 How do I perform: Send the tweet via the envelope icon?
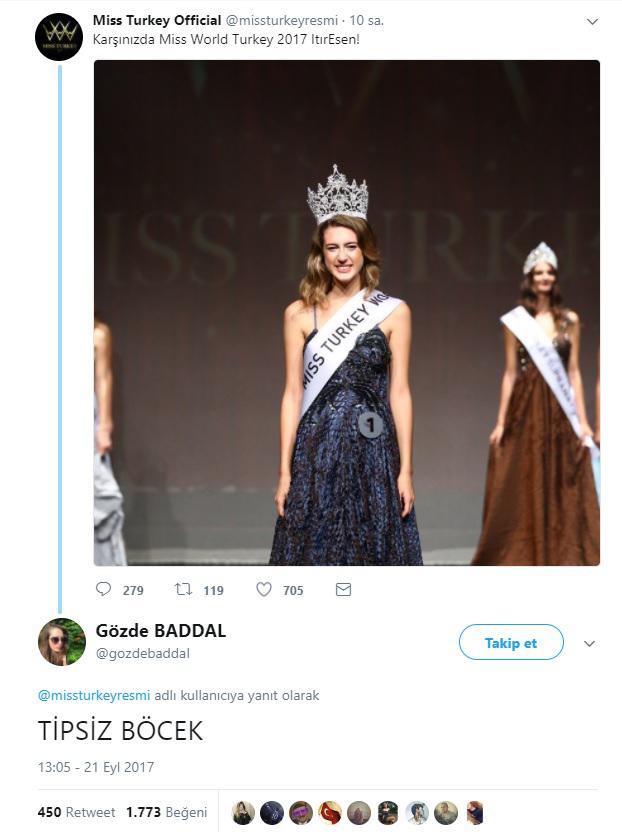(x=343, y=590)
